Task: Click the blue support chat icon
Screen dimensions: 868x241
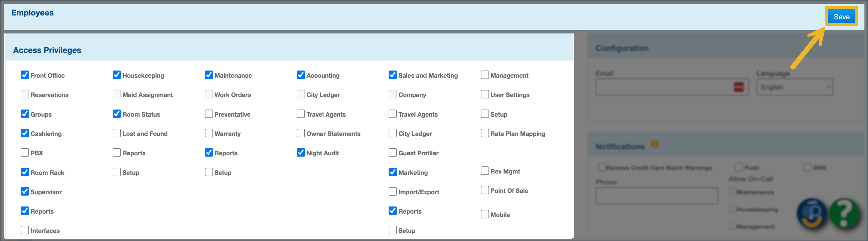Action: [812, 214]
